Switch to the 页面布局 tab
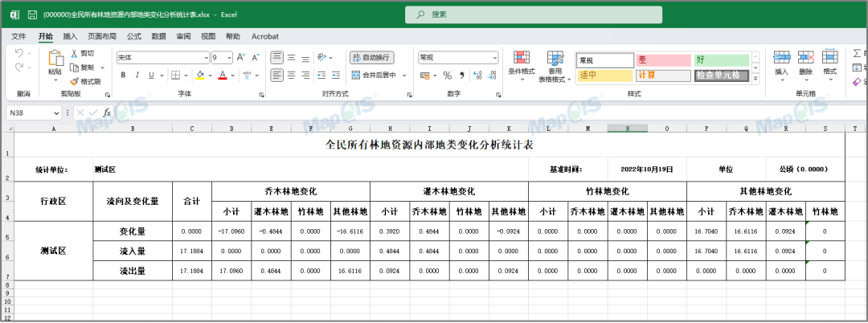868x323 pixels. (x=102, y=36)
